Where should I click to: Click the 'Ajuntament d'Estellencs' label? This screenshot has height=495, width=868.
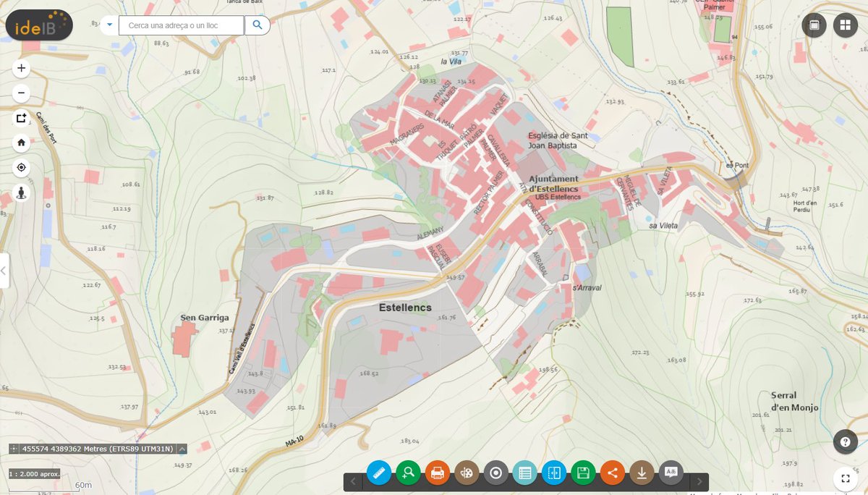coord(554,184)
